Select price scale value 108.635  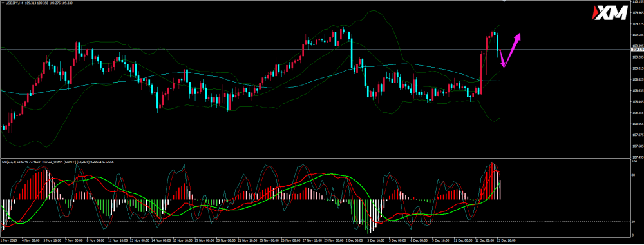click(x=638, y=90)
